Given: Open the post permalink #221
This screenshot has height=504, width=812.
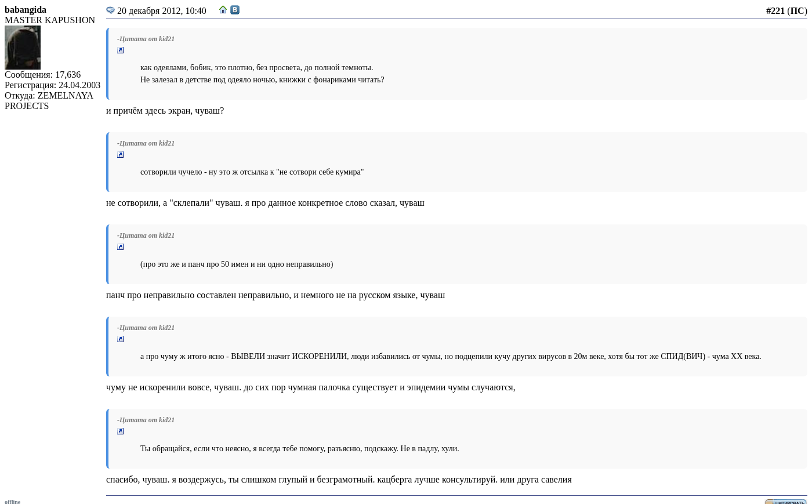Looking at the screenshot, I should pos(775,11).
